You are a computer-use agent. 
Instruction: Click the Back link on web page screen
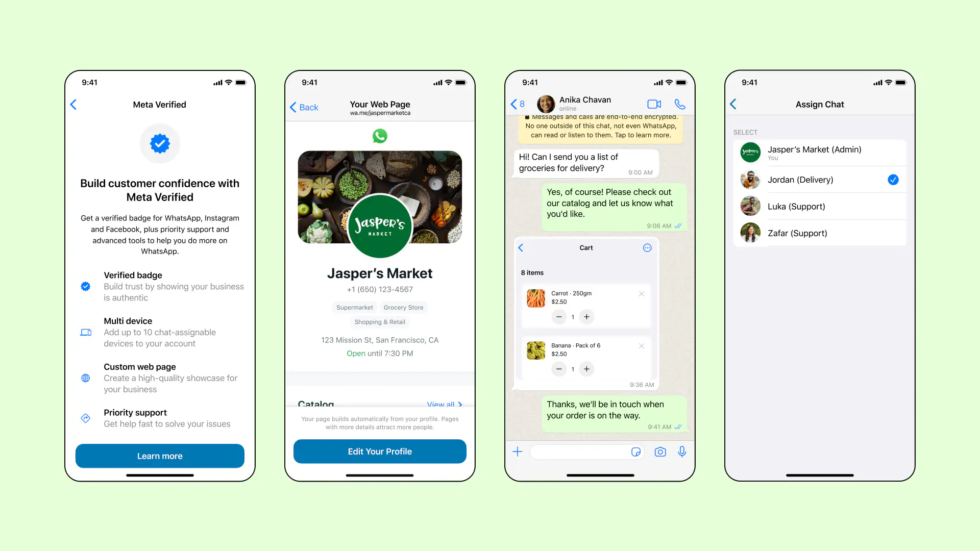click(304, 106)
